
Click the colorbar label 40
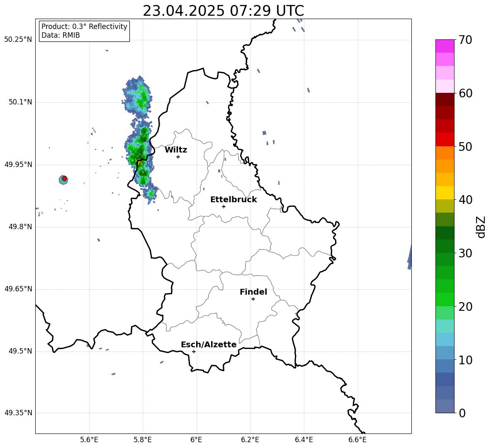point(465,200)
